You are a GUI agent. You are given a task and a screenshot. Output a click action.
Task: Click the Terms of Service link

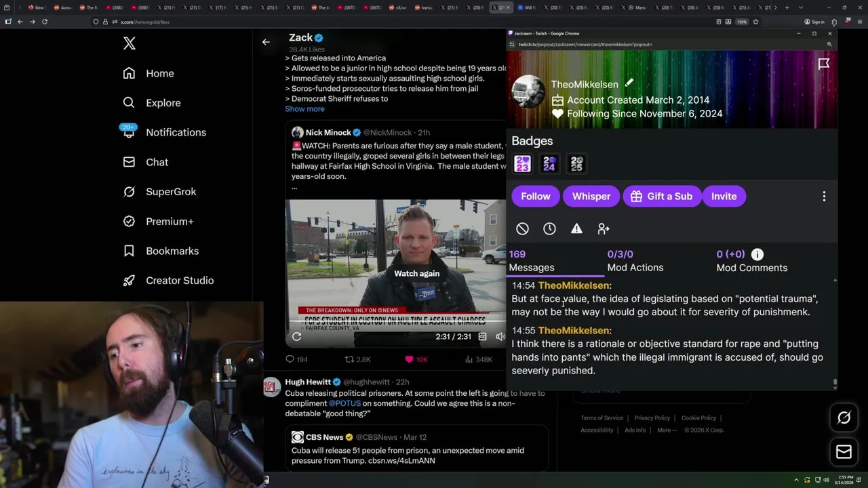(x=601, y=418)
